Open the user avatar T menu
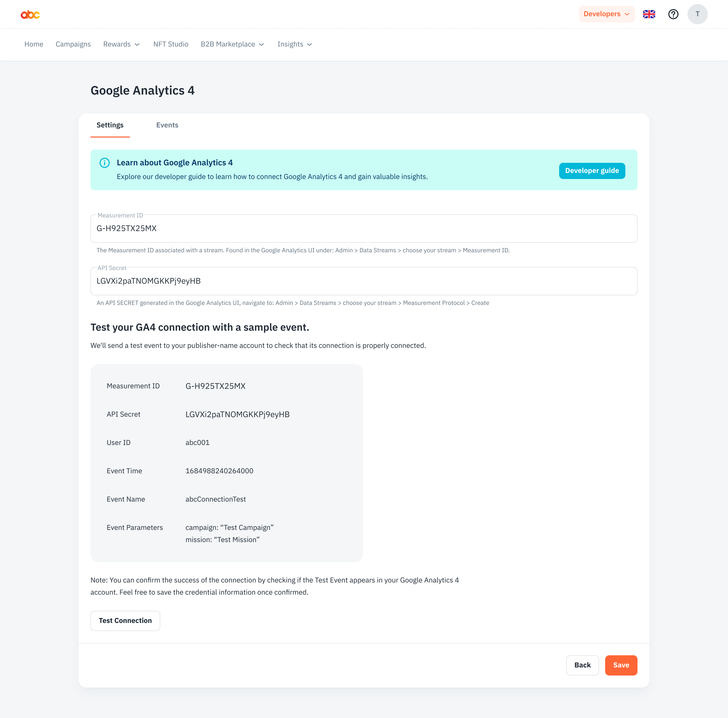Image resolution: width=728 pixels, height=718 pixels. click(697, 14)
